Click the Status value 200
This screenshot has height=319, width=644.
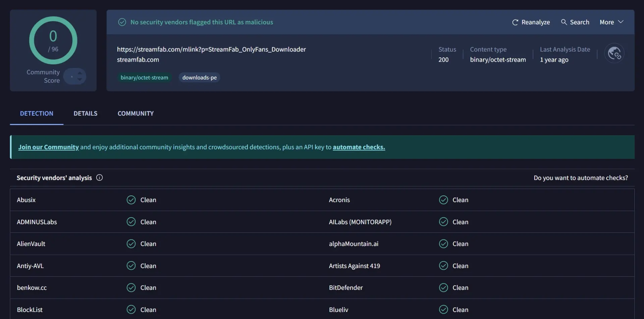[x=443, y=60]
